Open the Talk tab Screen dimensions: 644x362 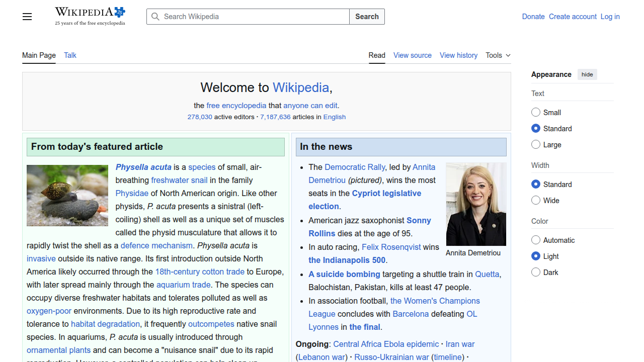point(70,55)
